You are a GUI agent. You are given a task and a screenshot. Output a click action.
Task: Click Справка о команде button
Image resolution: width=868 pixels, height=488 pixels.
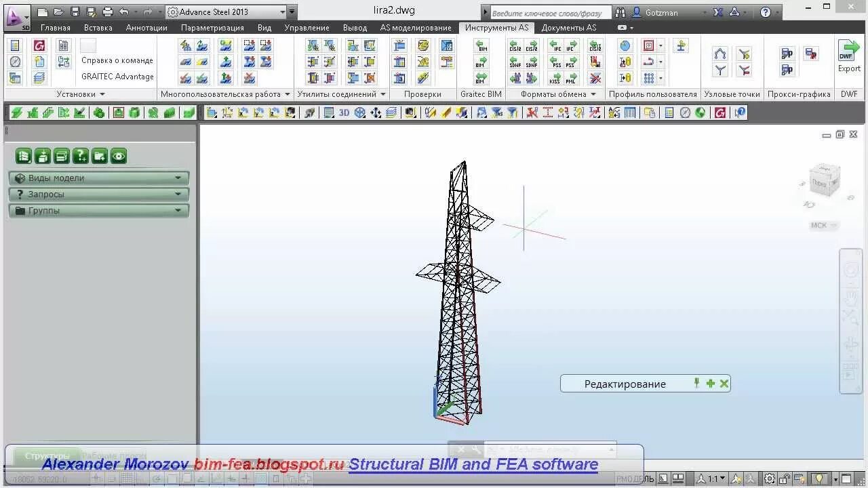tap(117, 60)
